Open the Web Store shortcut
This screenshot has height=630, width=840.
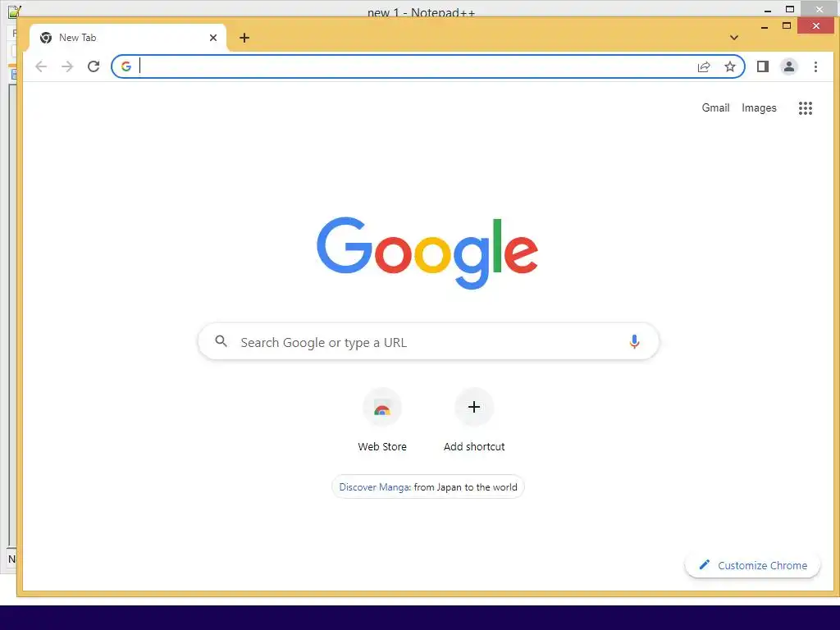point(382,421)
